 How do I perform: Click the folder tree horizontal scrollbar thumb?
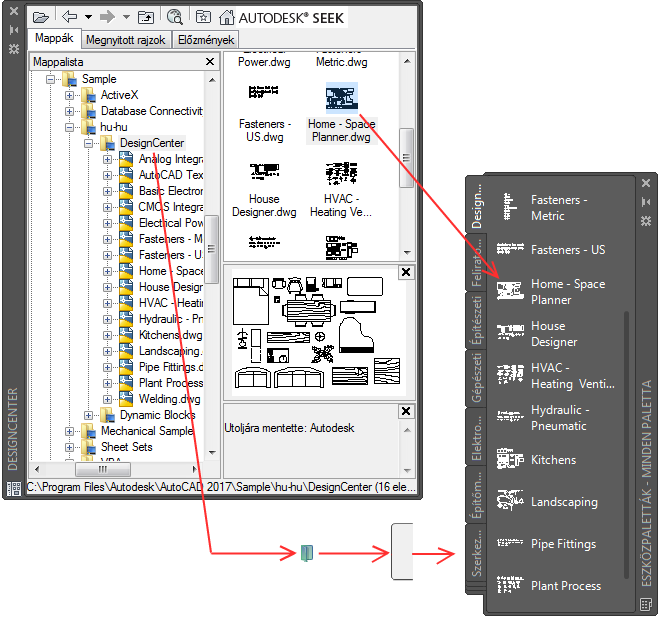[103, 469]
